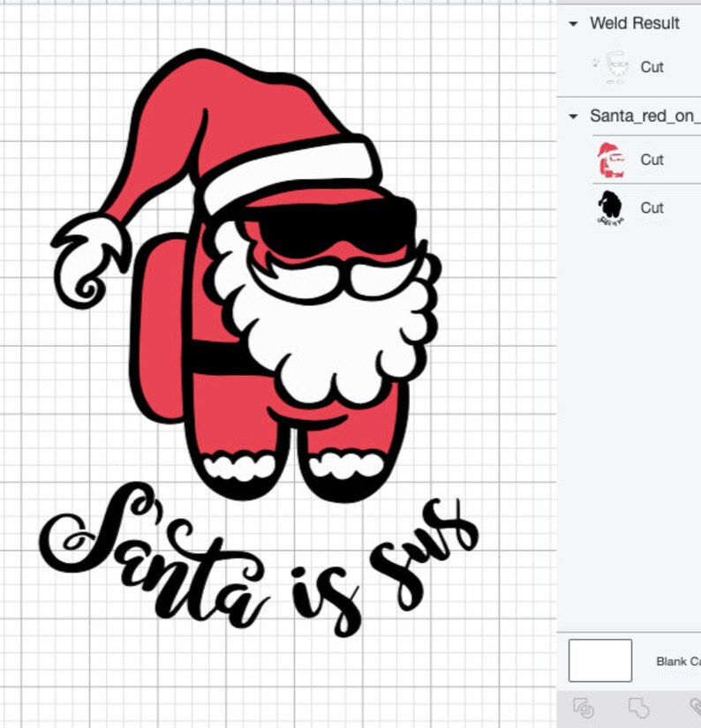701x728 pixels.
Task: Click the Cut label beside black thumbnail
Action: tap(652, 208)
